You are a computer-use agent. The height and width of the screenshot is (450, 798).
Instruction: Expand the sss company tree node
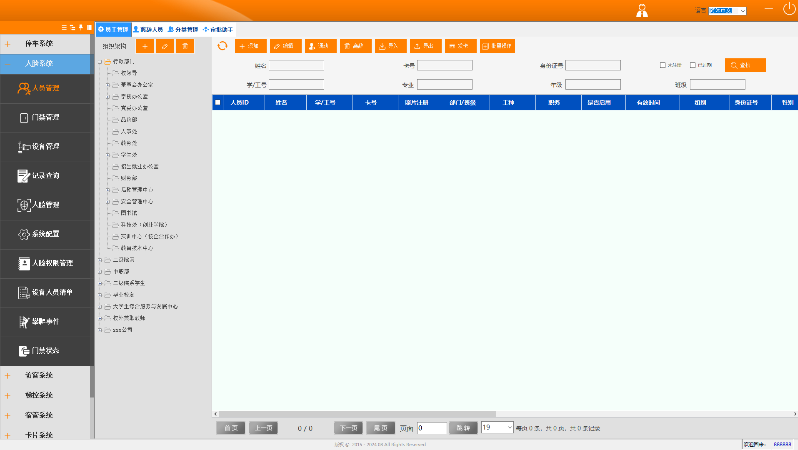click(x=100, y=330)
